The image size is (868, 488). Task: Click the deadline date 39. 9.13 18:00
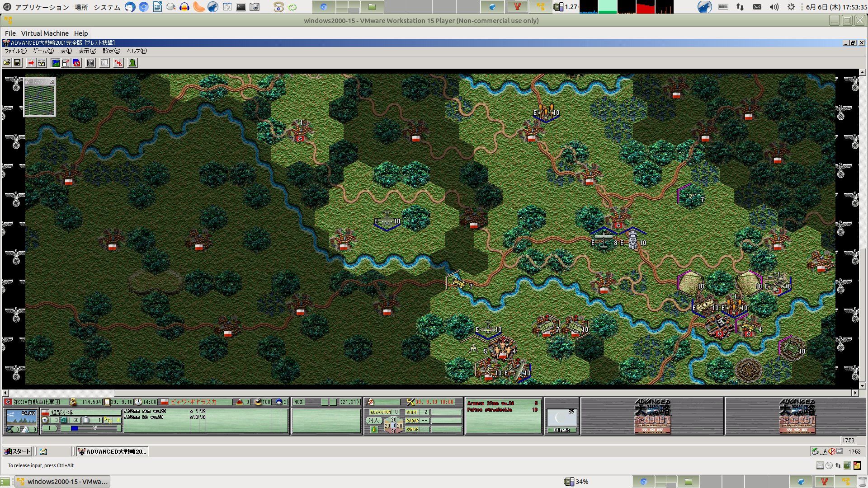coord(434,402)
